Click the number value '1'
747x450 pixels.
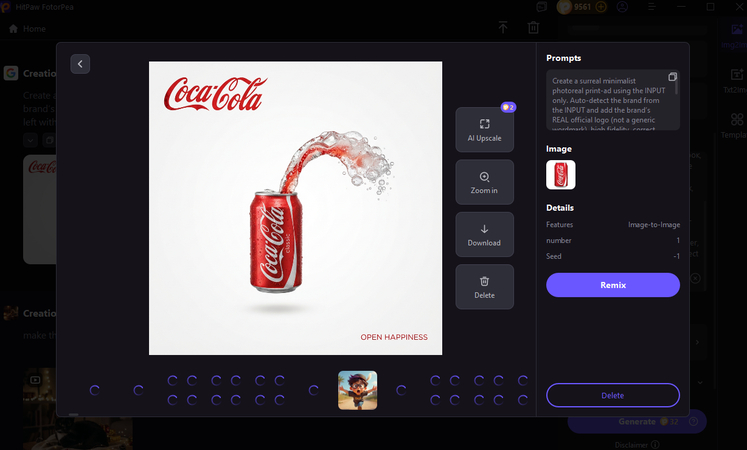pos(678,240)
